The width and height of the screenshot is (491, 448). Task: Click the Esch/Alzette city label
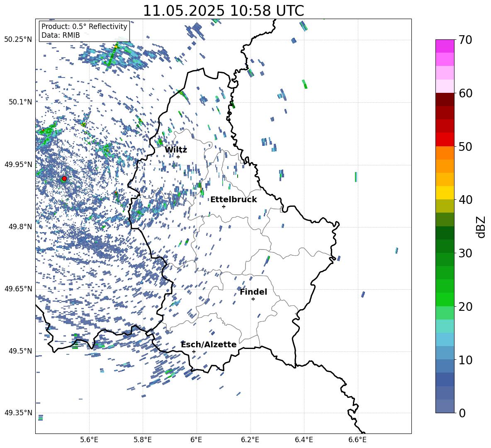(x=209, y=344)
